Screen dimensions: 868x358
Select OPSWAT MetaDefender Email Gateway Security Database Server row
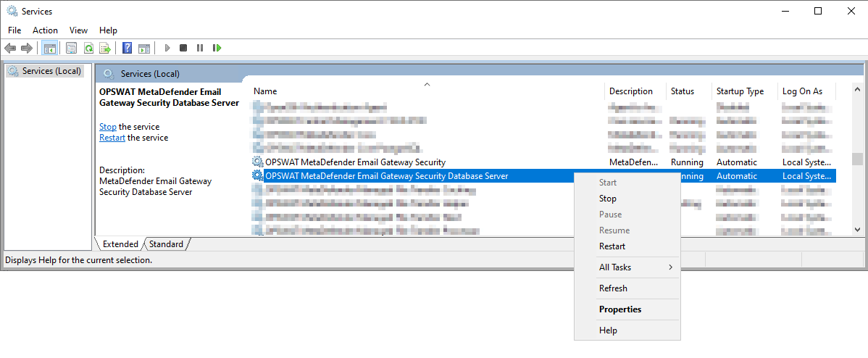click(543, 176)
